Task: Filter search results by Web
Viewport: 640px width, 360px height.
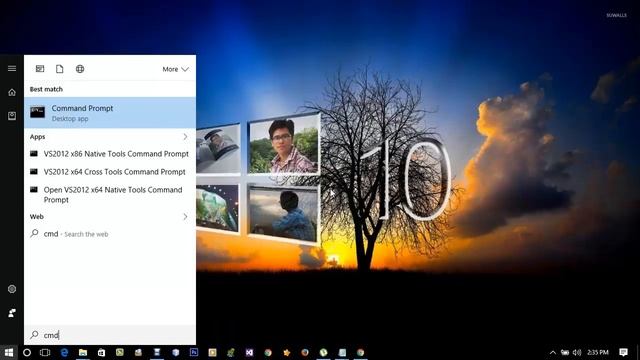Action: point(80,69)
